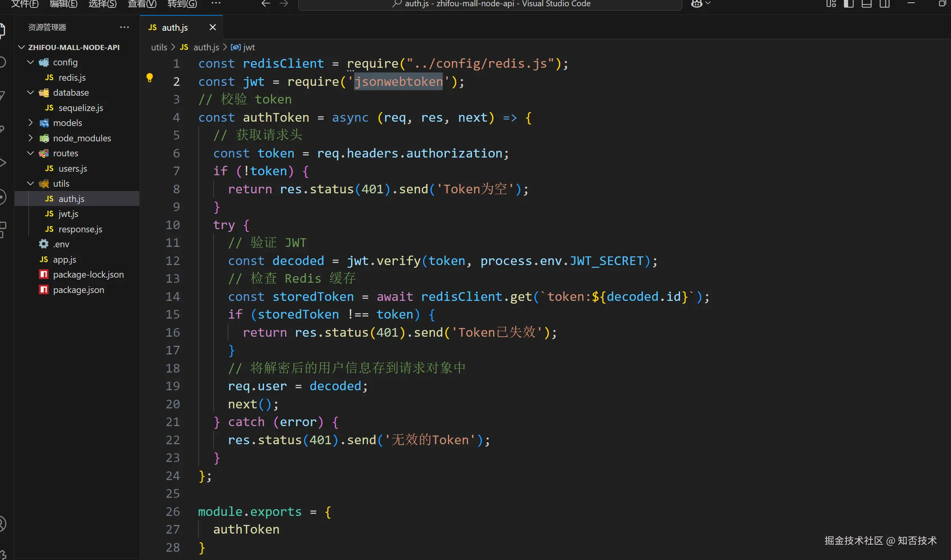Open the .env gear file

coord(61,244)
